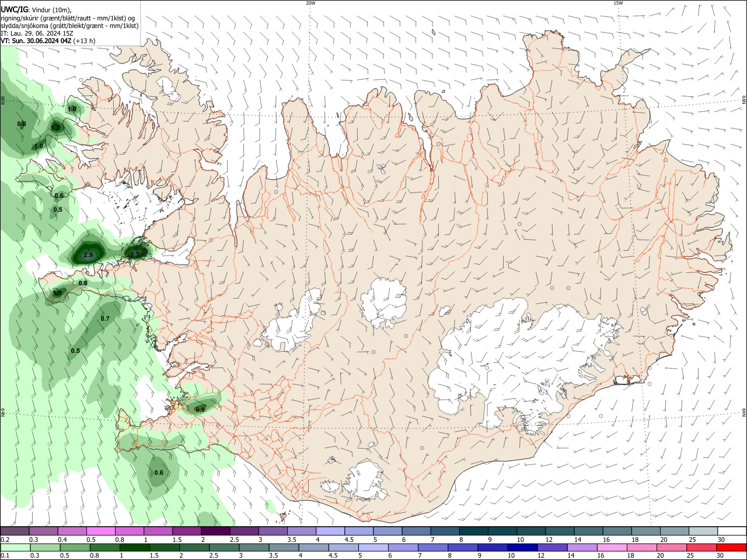The height and width of the screenshot is (560, 747).
Task: Click the slydda/snjókoma legend description line
Action: (x=69, y=26)
